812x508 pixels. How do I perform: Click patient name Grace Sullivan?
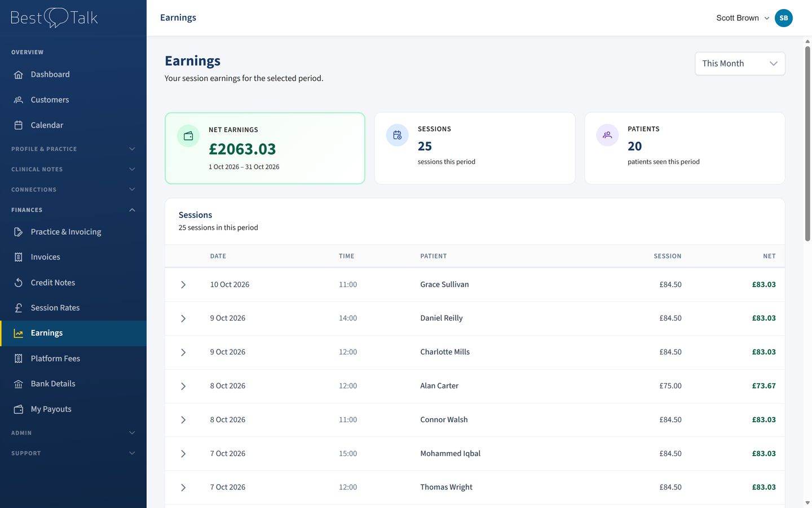coord(444,284)
